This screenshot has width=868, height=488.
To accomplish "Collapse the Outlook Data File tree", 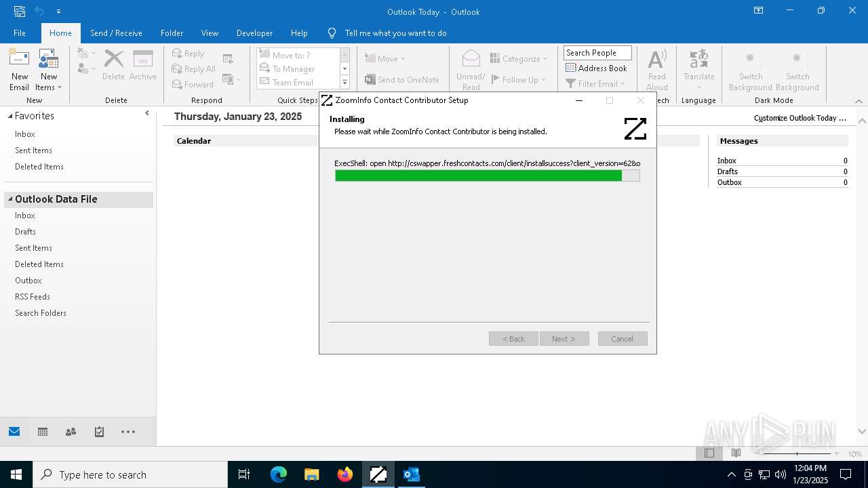I will pos(10,199).
